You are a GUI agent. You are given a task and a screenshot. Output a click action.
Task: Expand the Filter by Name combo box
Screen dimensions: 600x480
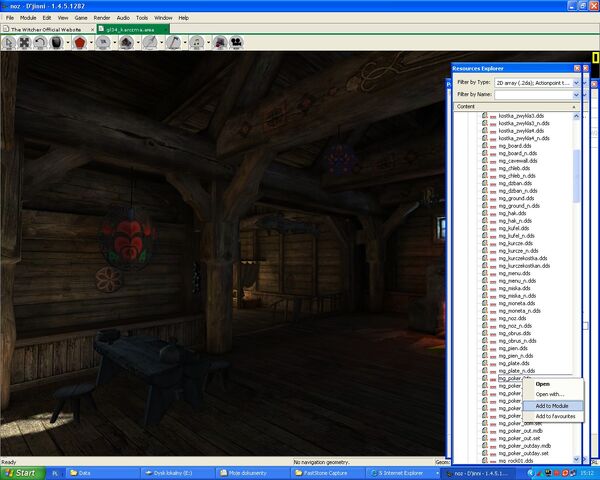pyautogui.click(x=576, y=95)
